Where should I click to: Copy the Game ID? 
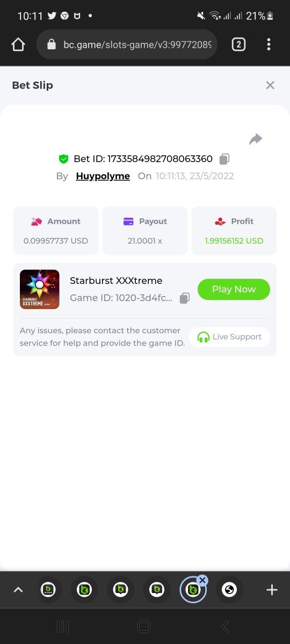(x=184, y=298)
